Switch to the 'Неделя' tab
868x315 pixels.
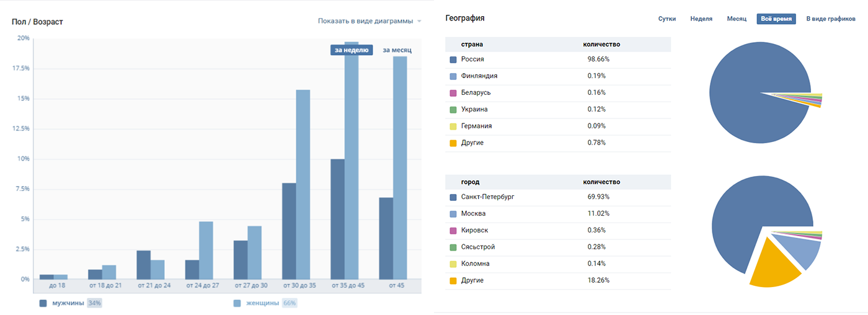pos(701,19)
